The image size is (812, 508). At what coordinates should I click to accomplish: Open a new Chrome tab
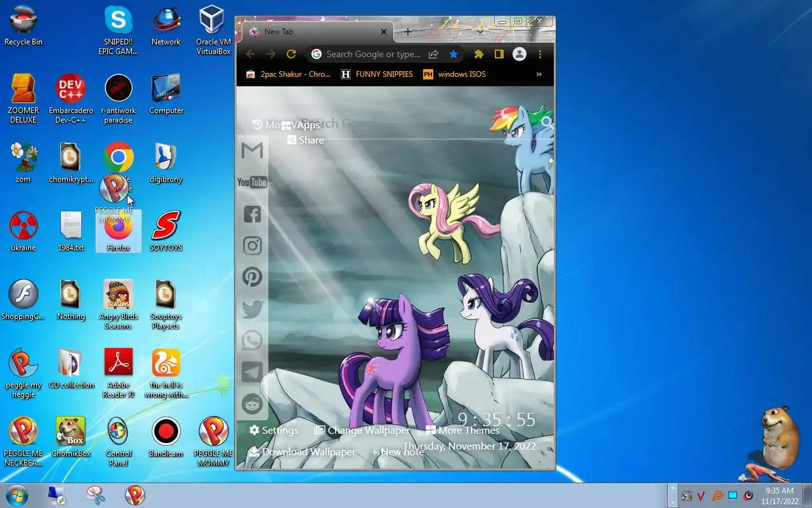(x=408, y=31)
